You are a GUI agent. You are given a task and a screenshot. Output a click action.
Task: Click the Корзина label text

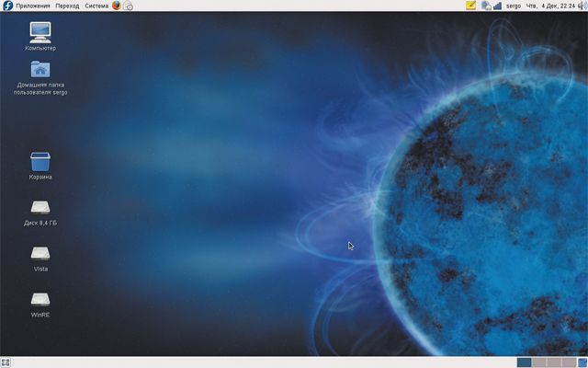[x=40, y=177]
